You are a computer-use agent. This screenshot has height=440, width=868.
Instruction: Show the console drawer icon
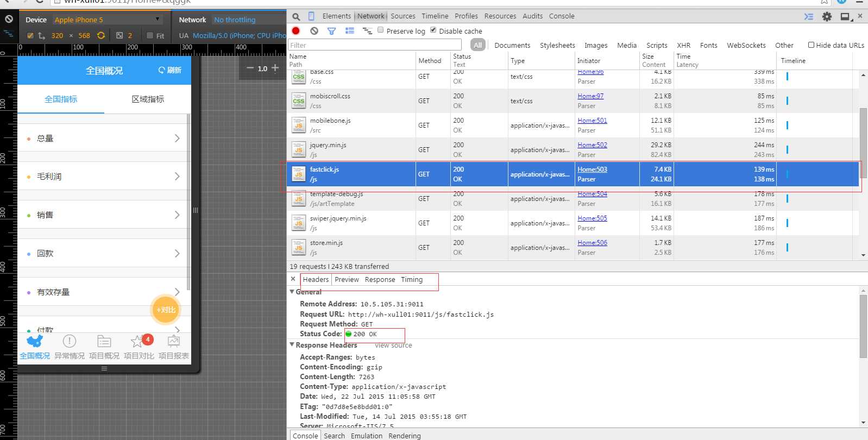click(809, 17)
